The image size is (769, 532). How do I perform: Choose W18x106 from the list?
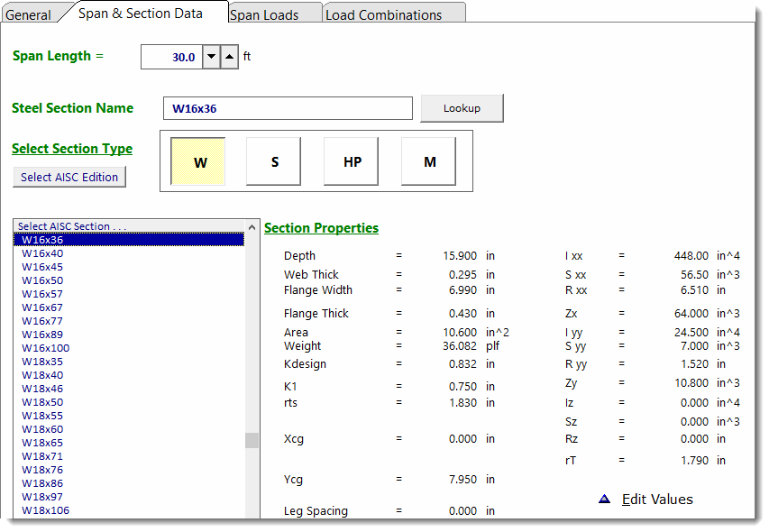[x=45, y=510]
